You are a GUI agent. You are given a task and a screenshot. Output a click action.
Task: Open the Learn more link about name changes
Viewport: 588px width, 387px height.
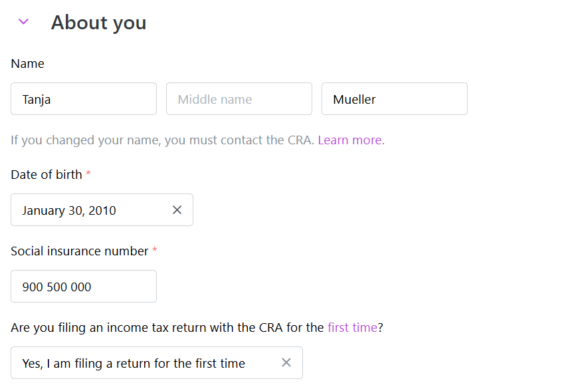click(351, 140)
